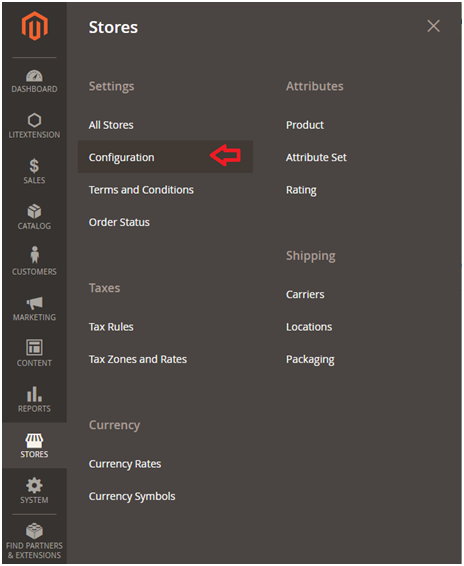
Task: Open the System gear icon
Action: click(34, 486)
